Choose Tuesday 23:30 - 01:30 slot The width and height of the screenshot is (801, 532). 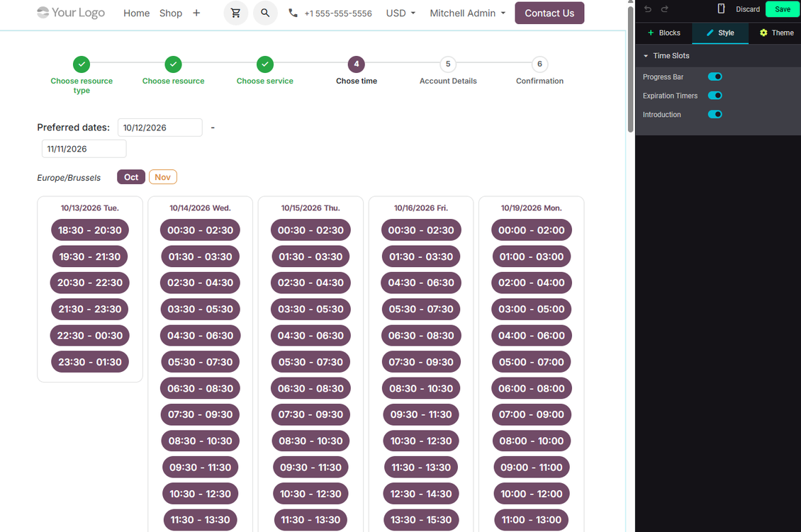click(90, 362)
